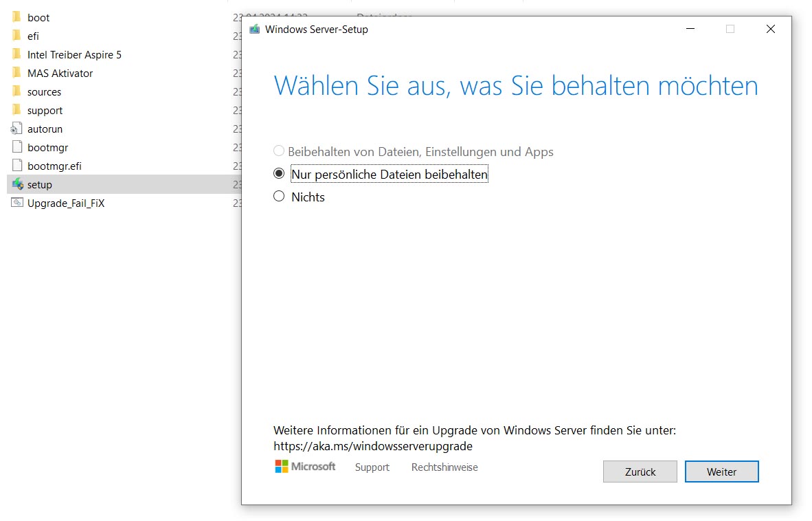The width and height of the screenshot is (812, 521).
Task: Click the Microsoft logo in setup dialog
Action: click(305, 467)
